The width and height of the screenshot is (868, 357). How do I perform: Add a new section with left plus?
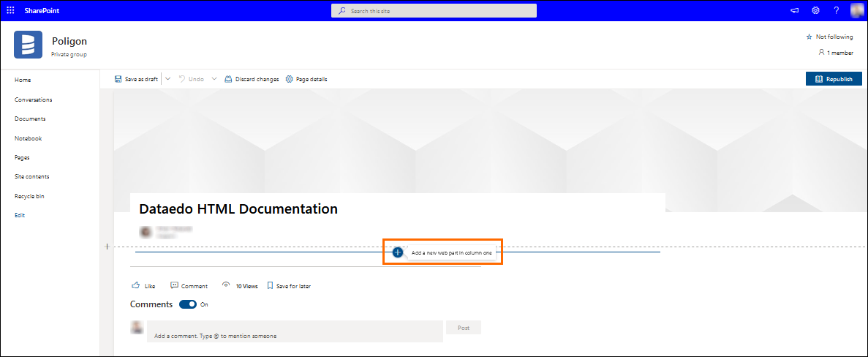pos(107,247)
